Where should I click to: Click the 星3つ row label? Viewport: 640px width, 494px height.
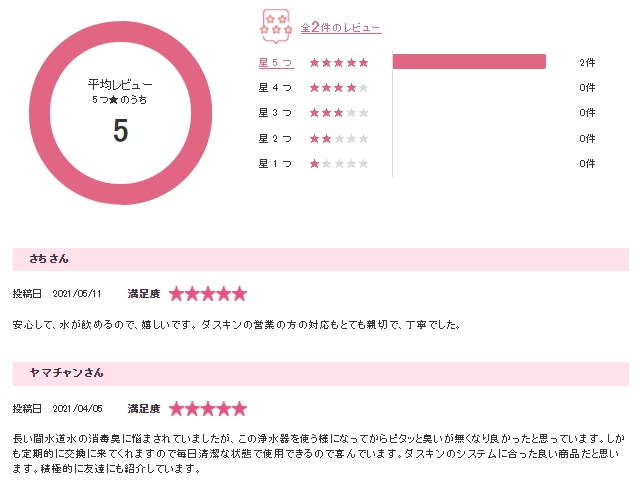tap(275, 112)
